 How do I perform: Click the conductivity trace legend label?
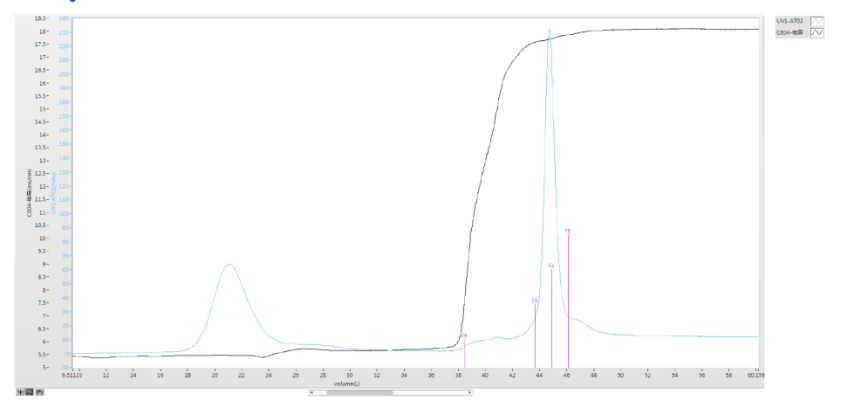(x=790, y=32)
